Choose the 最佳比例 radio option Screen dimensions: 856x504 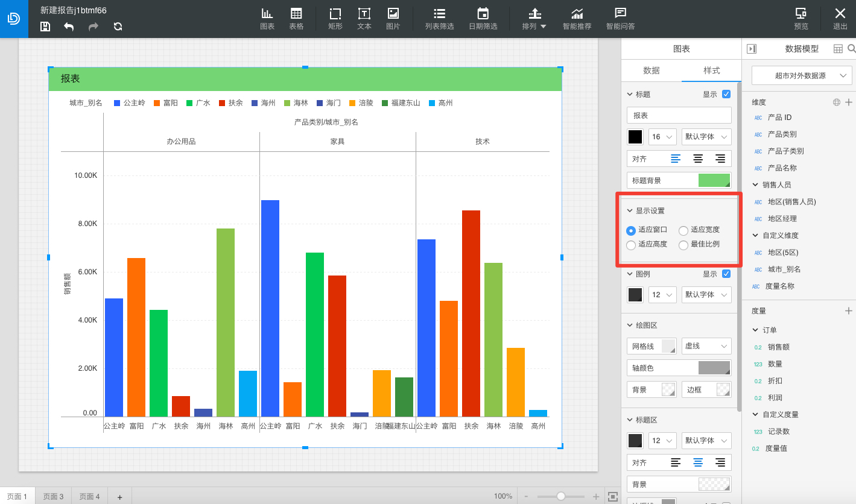tap(683, 245)
